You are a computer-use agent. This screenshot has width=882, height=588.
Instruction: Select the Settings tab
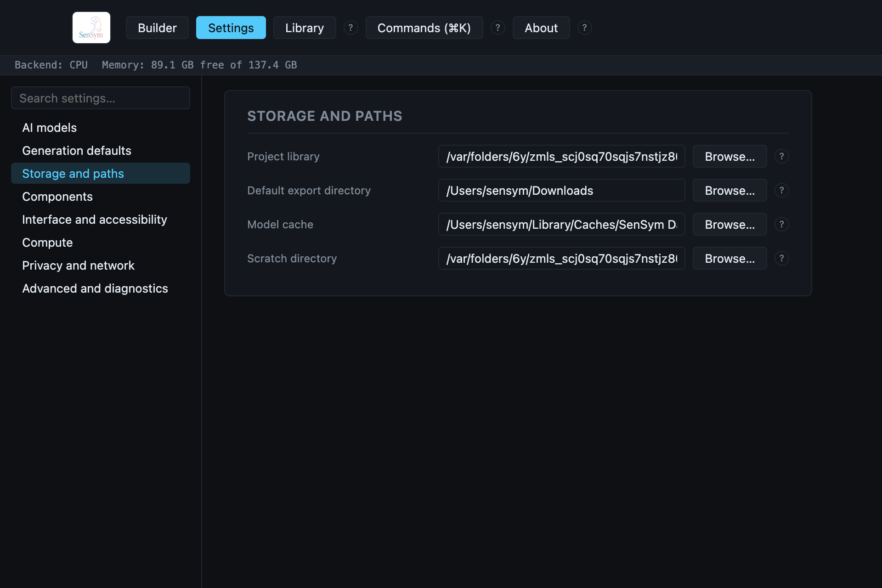point(231,28)
